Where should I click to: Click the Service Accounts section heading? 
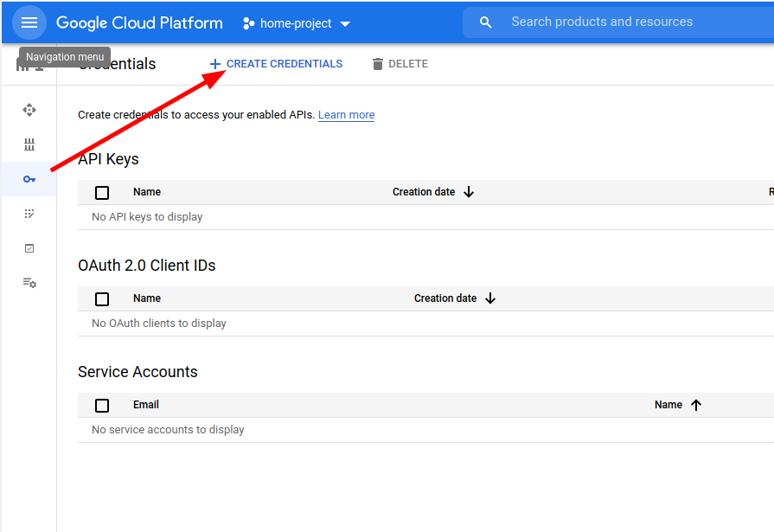click(138, 371)
